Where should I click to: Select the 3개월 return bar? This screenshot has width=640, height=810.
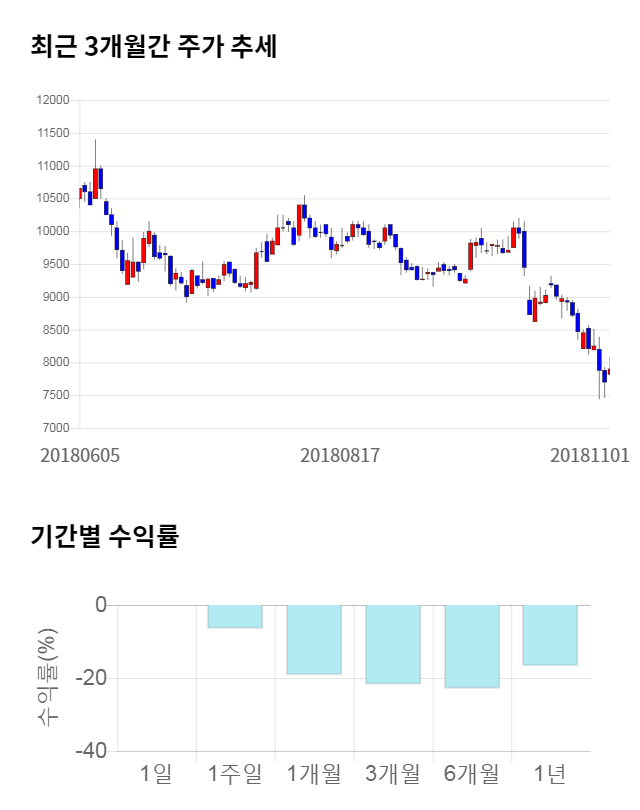[392, 644]
